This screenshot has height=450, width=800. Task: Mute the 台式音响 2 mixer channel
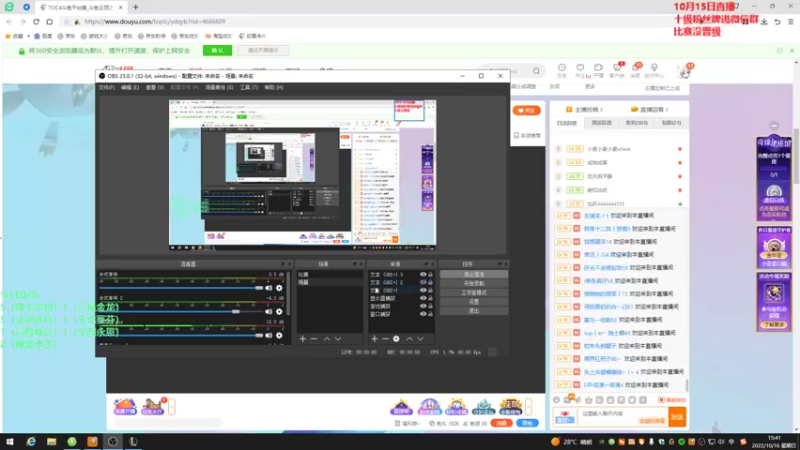(269, 312)
